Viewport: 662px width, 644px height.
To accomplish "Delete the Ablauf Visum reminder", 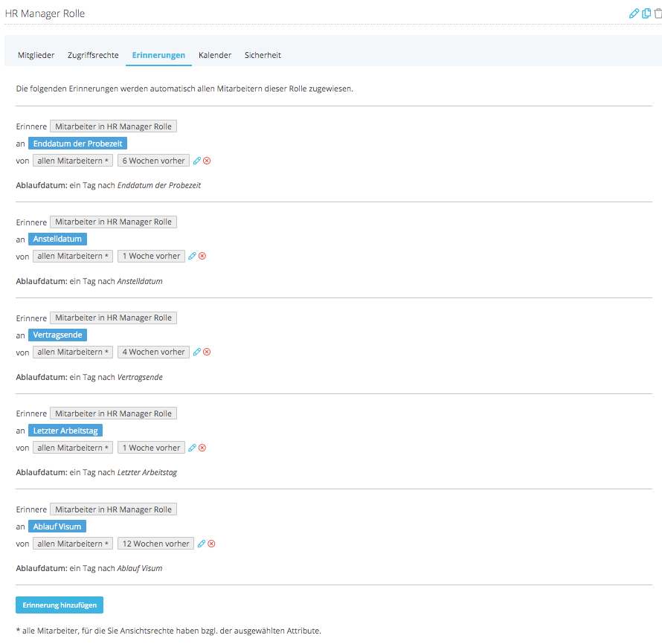I will pyautogui.click(x=211, y=544).
